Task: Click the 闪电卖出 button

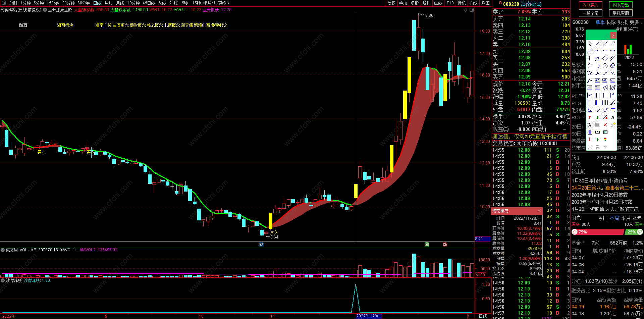Action: coord(621,5)
